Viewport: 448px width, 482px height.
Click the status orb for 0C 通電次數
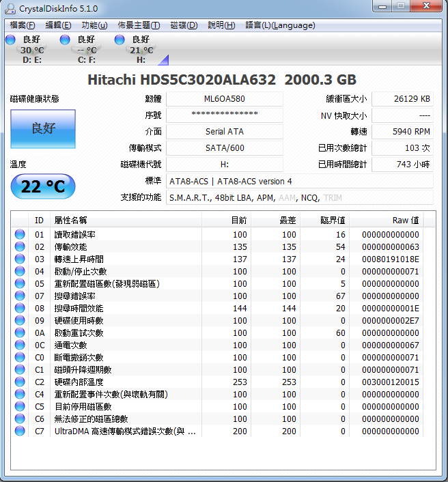[x=20, y=345]
